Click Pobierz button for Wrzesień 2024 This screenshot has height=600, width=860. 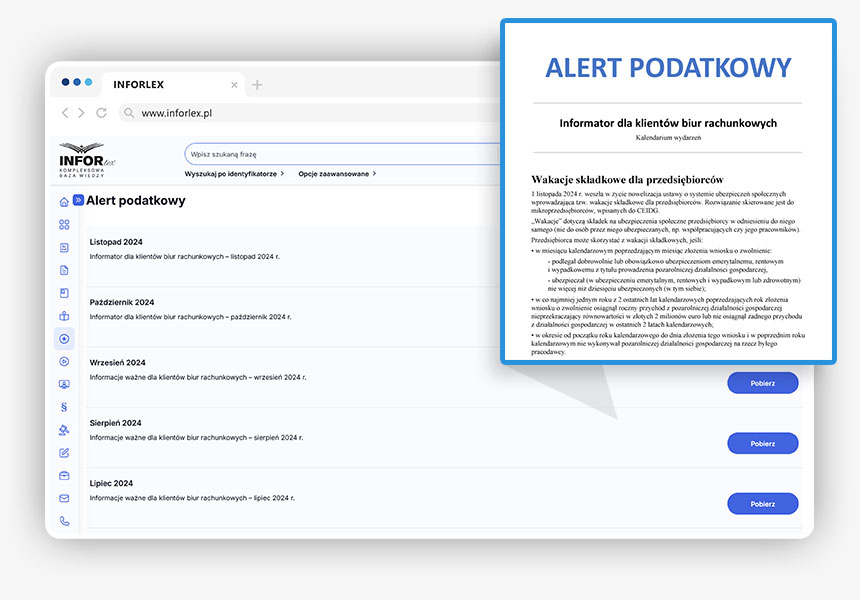pos(762,383)
